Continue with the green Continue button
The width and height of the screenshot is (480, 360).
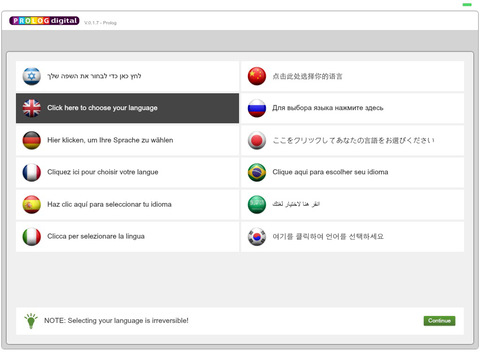(x=439, y=321)
